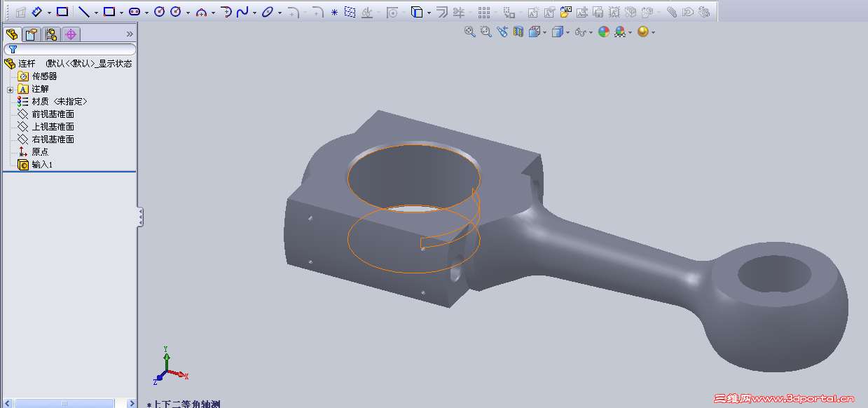
Task: Open the PropertyManager tab
Action: (x=31, y=34)
